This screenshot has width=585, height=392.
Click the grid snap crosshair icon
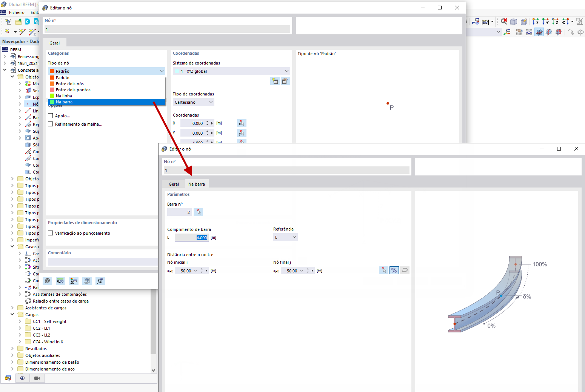pyautogui.click(x=529, y=32)
